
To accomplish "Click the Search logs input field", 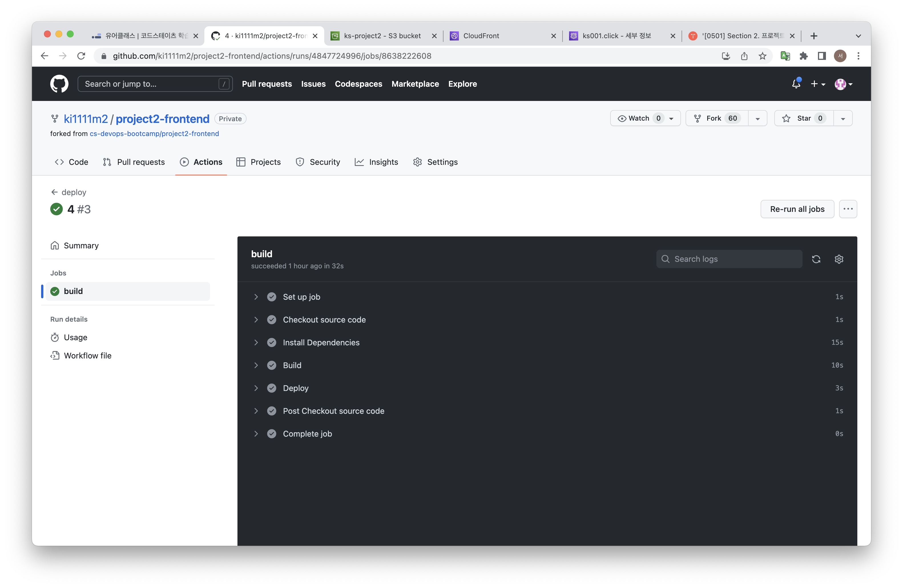I will pyautogui.click(x=734, y=259).
